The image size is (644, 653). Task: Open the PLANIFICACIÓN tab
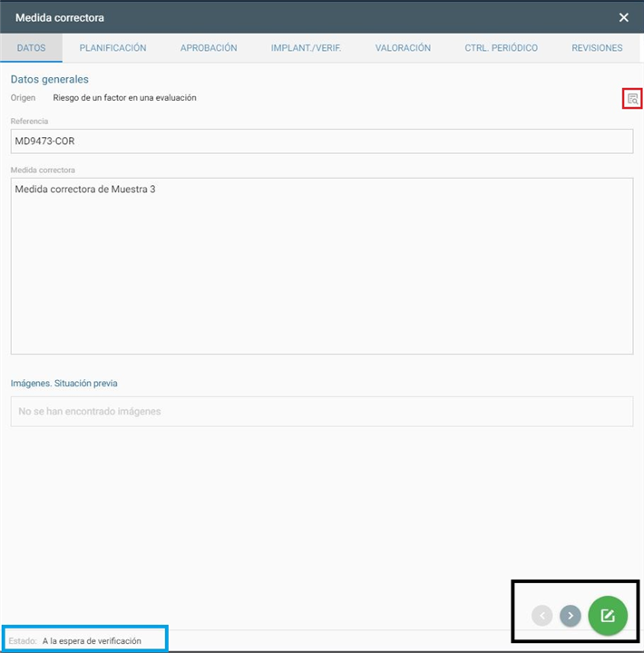[112, 48]
